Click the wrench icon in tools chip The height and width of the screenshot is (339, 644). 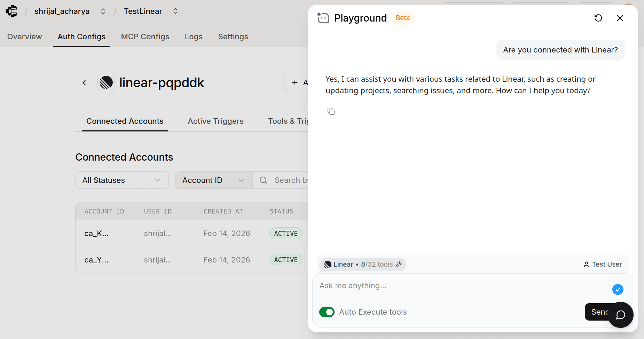[x=399, y=264]
